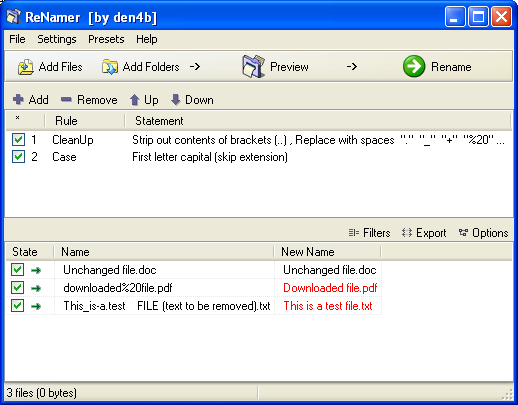Disable the CleanUp rule checkbox

pyautogui.click(x=18, y=140)
